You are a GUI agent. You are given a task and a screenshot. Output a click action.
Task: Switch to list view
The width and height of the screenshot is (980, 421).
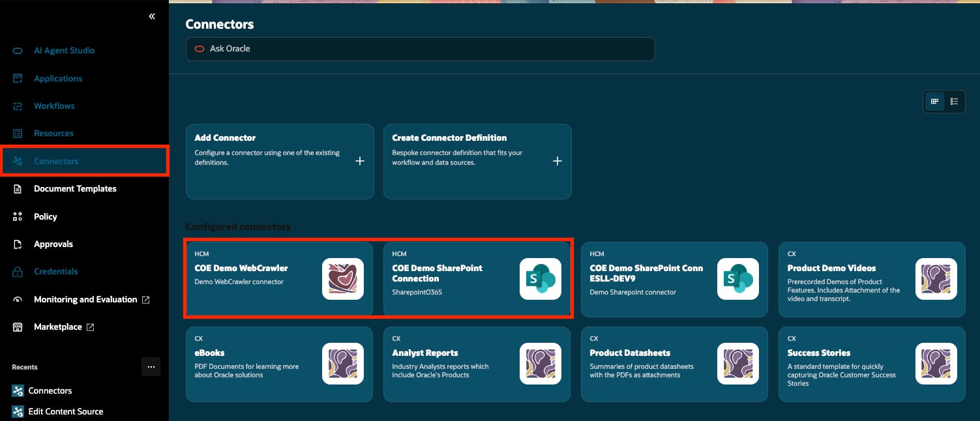coord(954,101)
